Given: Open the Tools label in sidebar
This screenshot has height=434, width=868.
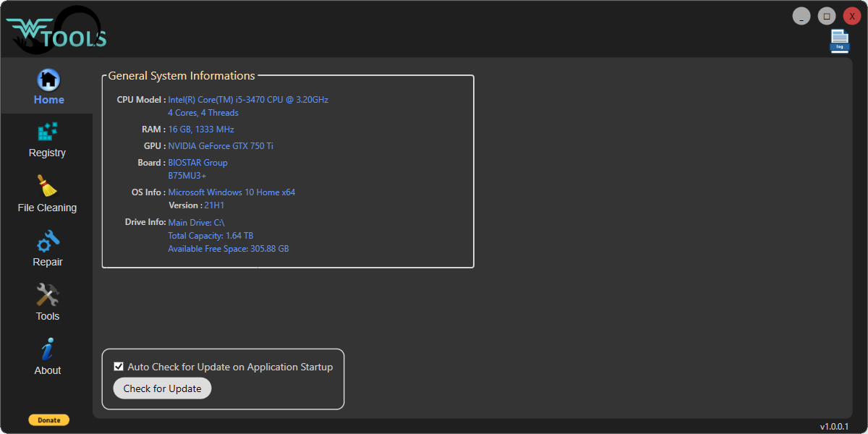Looking at the screenshot, I should pos(48,316).
